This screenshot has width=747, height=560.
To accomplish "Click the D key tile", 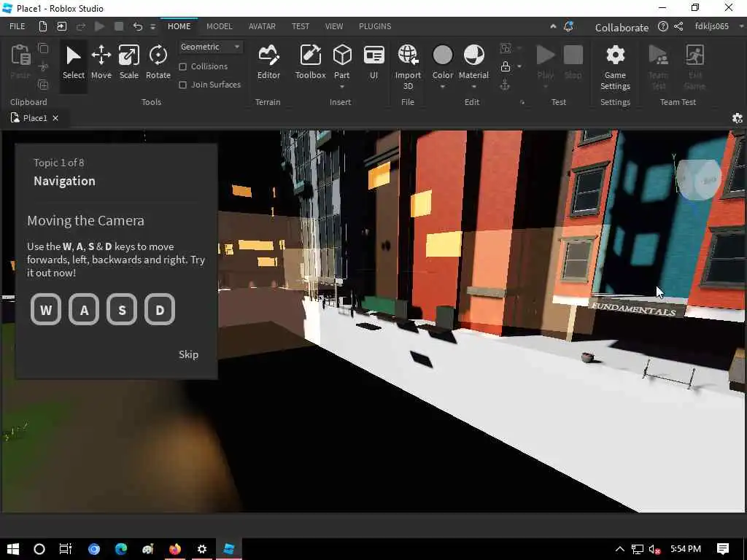I will click(x=160, y=309).
